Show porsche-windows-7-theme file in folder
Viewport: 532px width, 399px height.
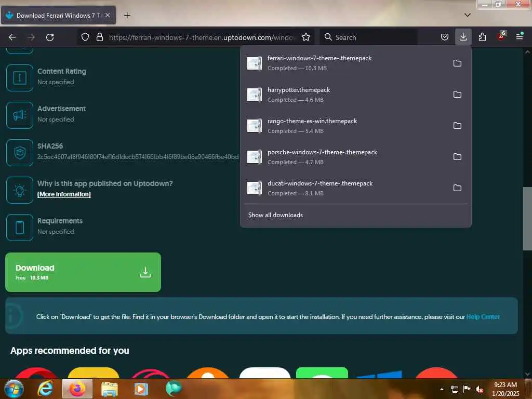point(457,157)
